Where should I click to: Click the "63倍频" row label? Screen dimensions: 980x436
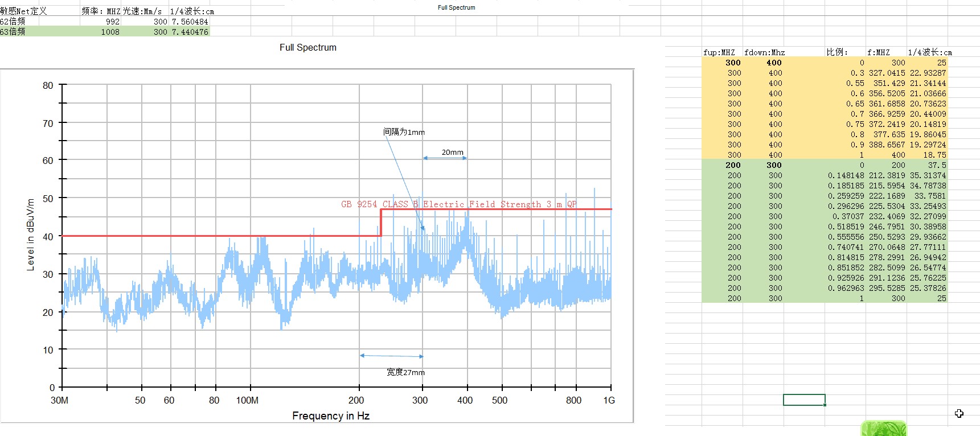click(x=13, y=32)
